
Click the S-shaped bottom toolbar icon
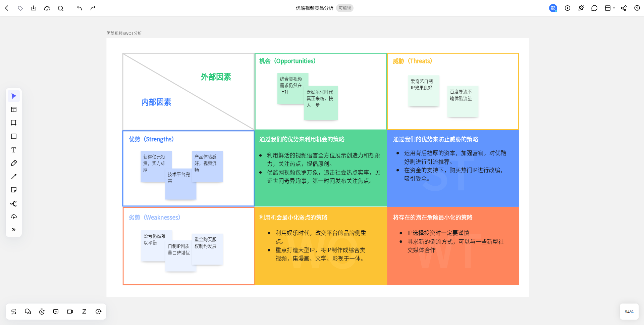click(14, 312)
